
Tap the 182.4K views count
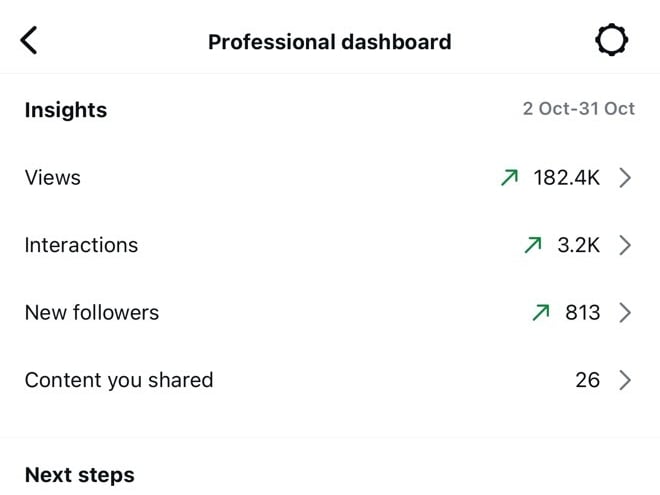point(567,178)
